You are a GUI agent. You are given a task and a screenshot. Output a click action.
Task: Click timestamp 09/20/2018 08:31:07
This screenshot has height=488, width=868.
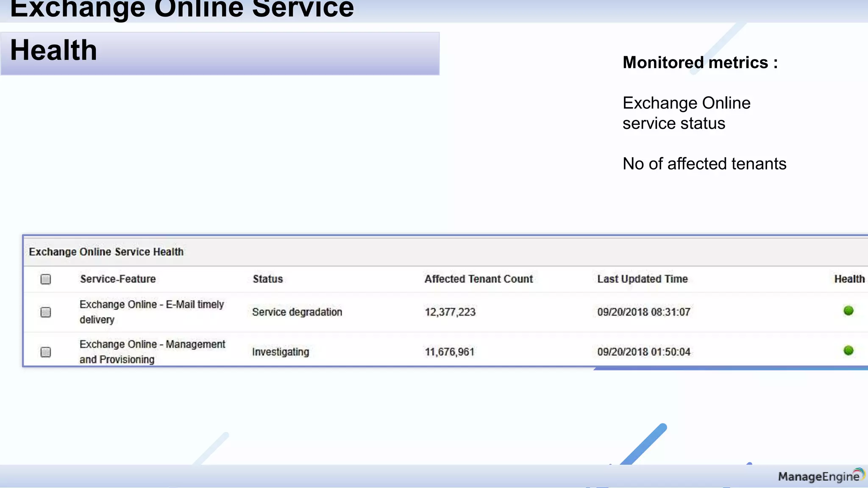tap(644, 312)
